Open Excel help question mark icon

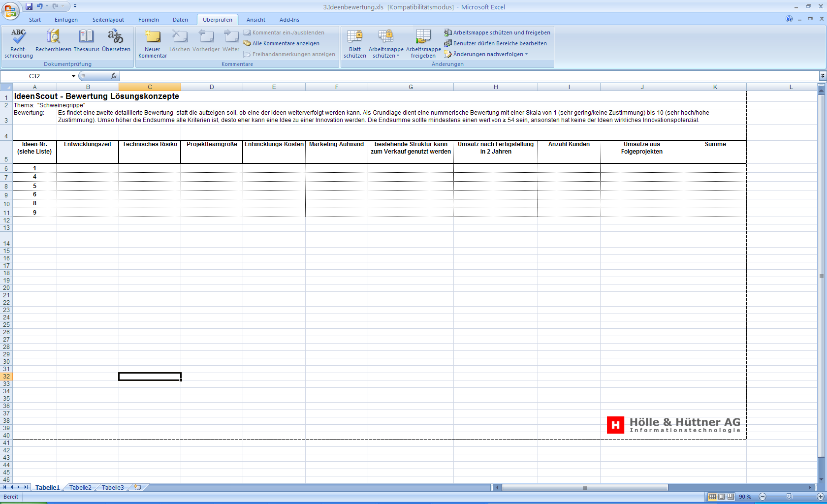point(789,19)
